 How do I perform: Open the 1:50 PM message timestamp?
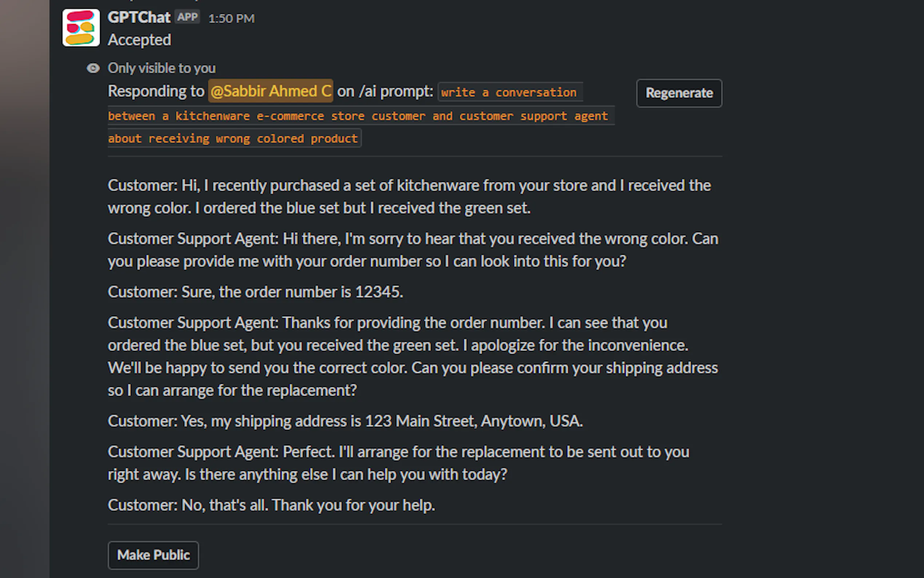click(231, 18)
